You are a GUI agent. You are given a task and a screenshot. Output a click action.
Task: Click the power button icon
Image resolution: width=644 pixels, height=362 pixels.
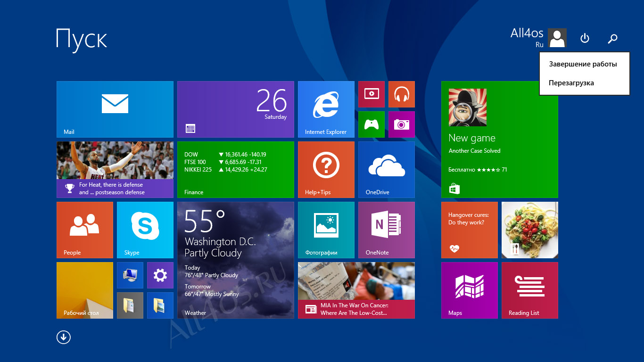(585, 38)
